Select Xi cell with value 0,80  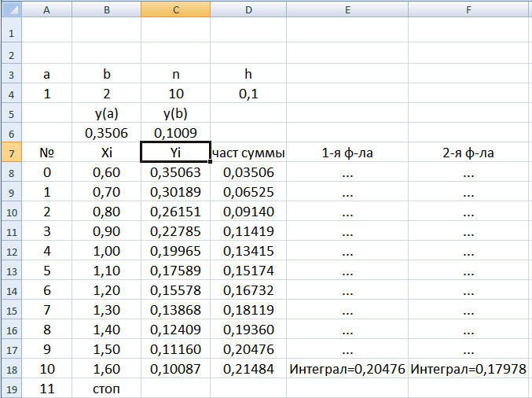107,212
